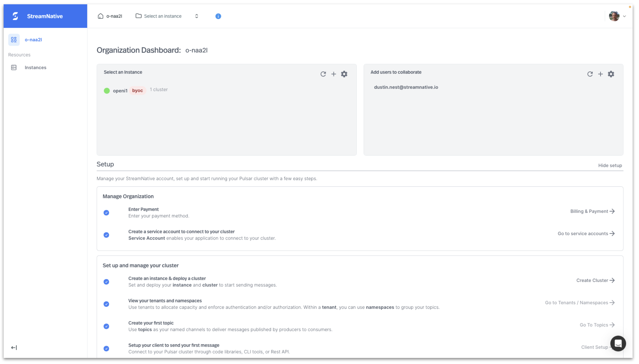The width and height of the screenshot is (639, 364).
Task: Toggle the Create your first topic checkmark
Action: tap(106, 326)
